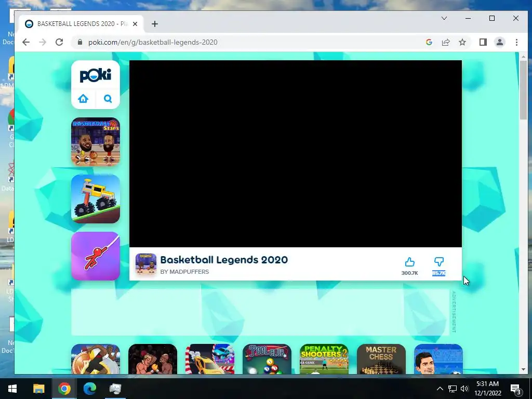Open the network tray icon
The height and width of the screenshot is (399, 532).
(453, 389)
